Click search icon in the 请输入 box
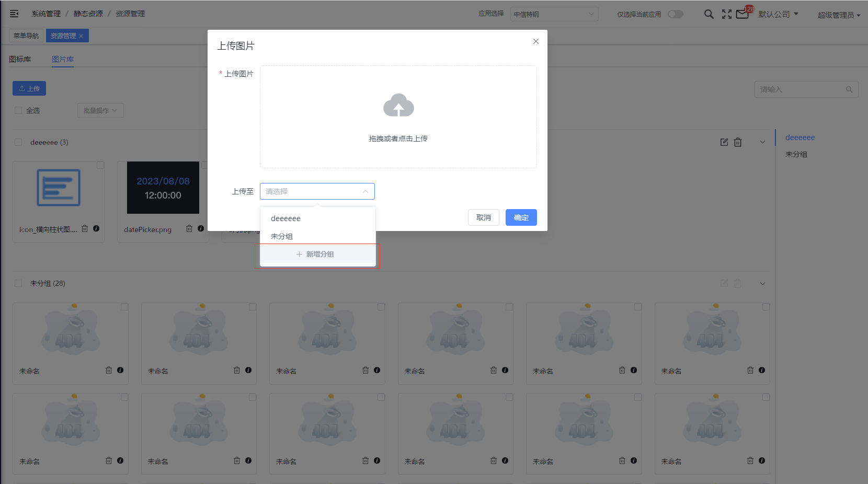Viewport: 868px width, 484px height. tap(849, 89)
